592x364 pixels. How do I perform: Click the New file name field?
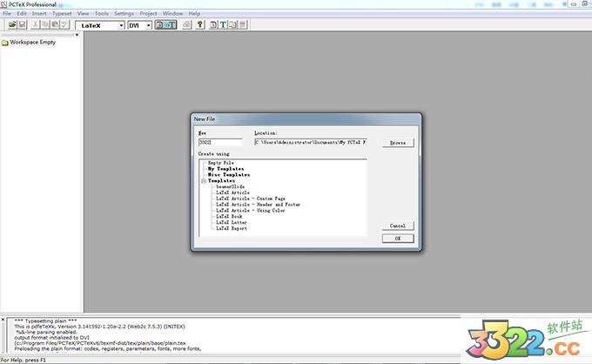(x=220, y=142)
